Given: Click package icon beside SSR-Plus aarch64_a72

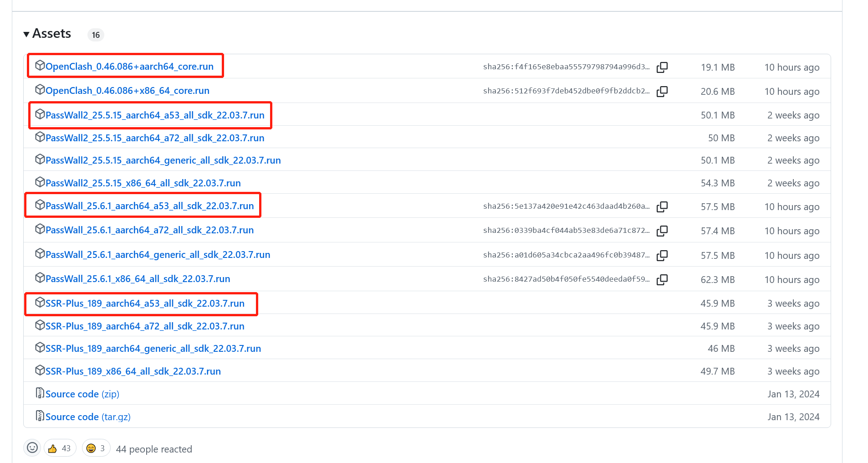Looking at the screenshot, I should (x=40, y=325).
